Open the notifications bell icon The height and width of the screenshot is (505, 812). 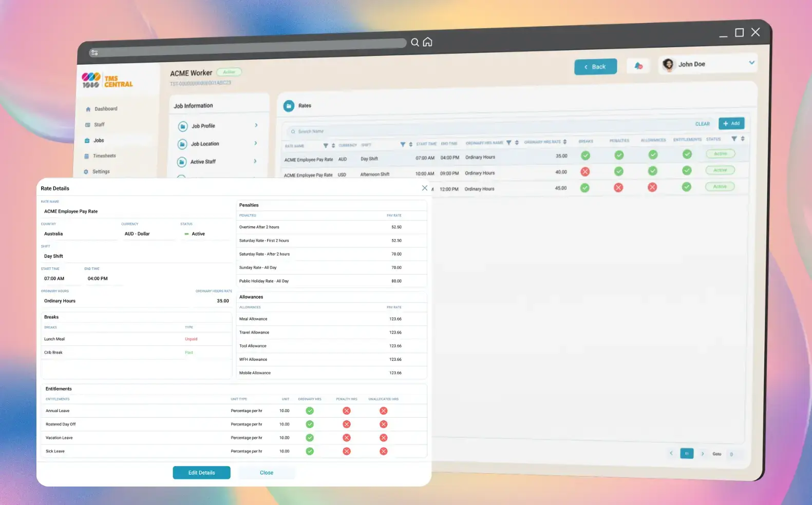tap(638, 66)
